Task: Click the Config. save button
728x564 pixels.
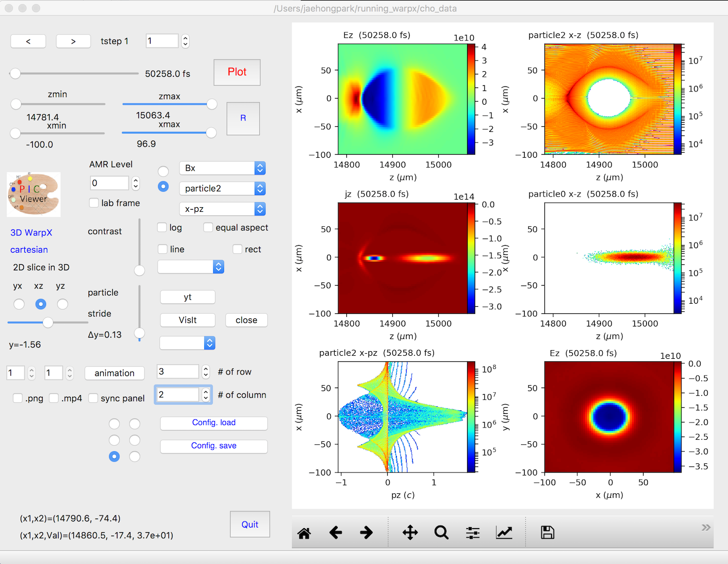Action: pyautogui.click(x=214, y=446)
